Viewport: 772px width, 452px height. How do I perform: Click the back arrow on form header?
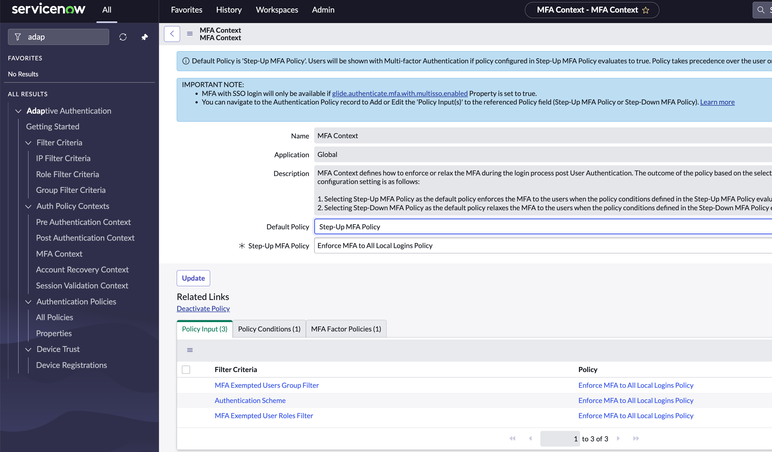pyautogui.click(x=172, y=34)
